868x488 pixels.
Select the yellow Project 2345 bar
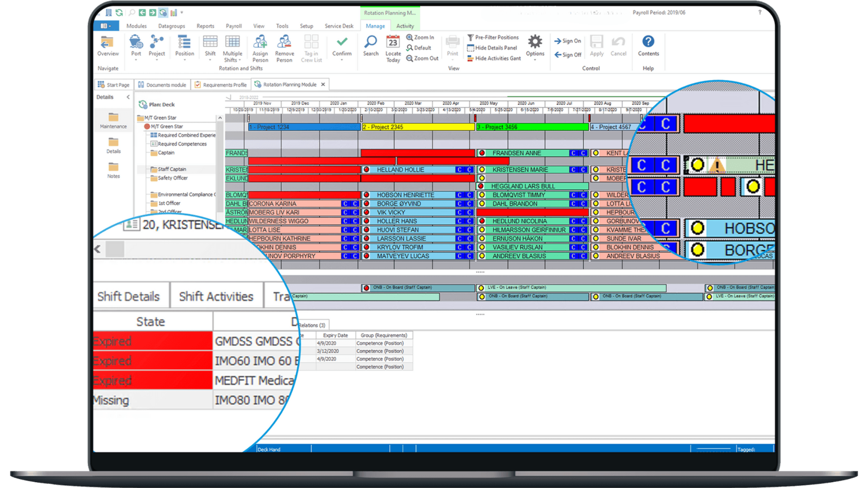(418, 127)
